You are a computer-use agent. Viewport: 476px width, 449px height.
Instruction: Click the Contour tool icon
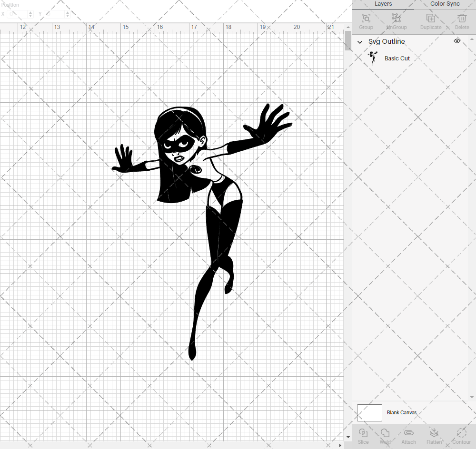(x=461, y=433)
